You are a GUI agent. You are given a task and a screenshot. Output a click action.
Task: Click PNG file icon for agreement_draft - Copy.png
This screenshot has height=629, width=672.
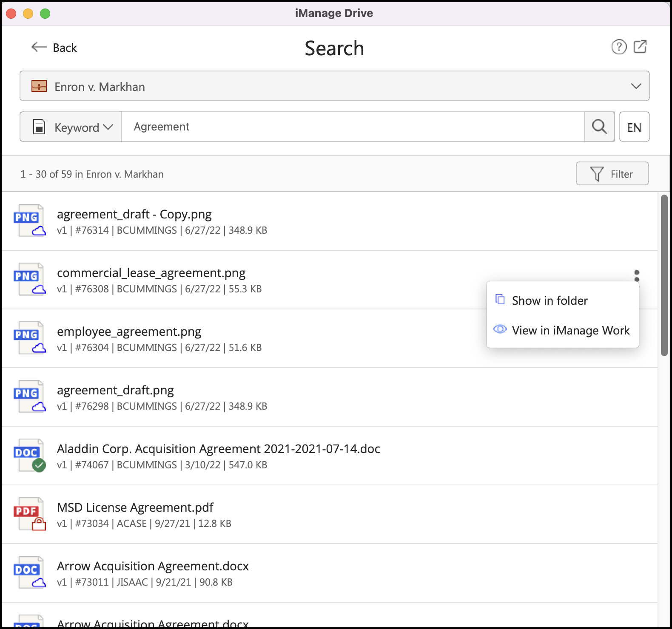30,221
